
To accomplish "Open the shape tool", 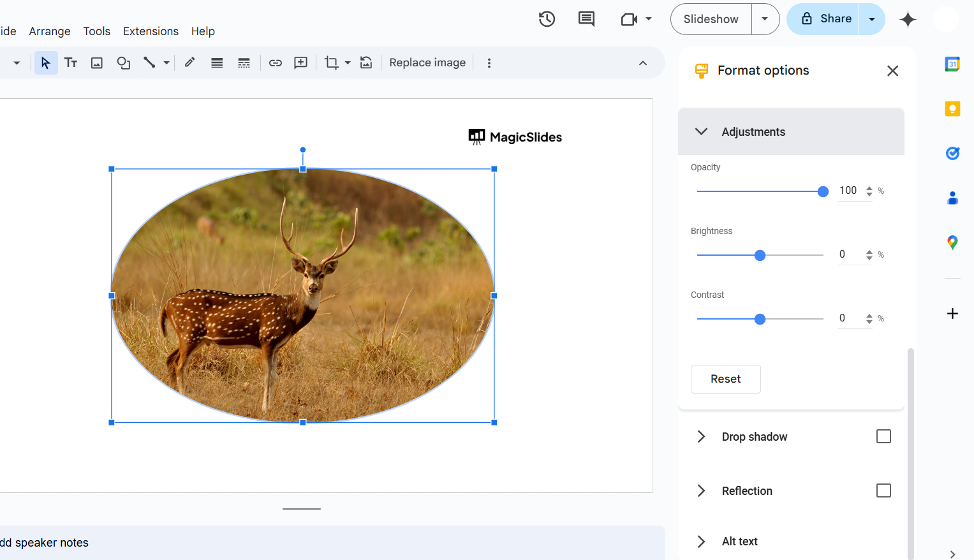I will [x=123, y=63].
